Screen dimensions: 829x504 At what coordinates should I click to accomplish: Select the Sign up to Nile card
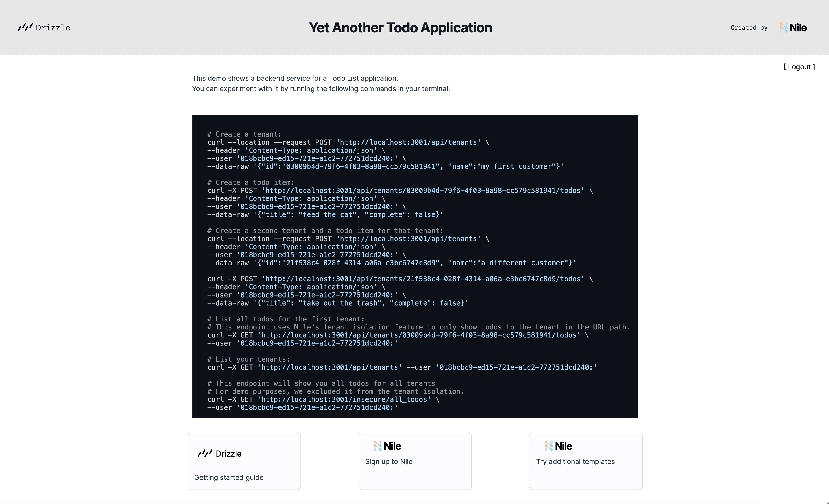[x=414, y=461]
